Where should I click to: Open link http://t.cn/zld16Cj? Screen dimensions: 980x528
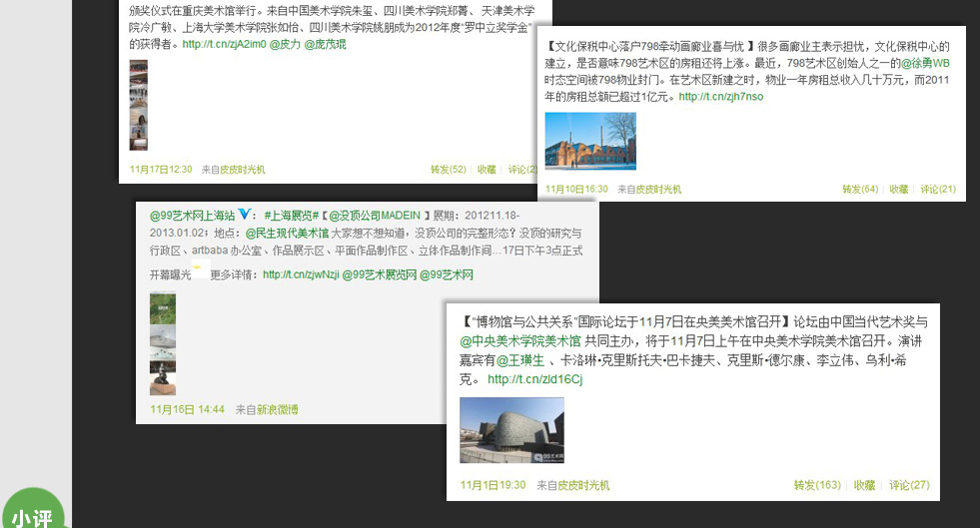point(535,379)
